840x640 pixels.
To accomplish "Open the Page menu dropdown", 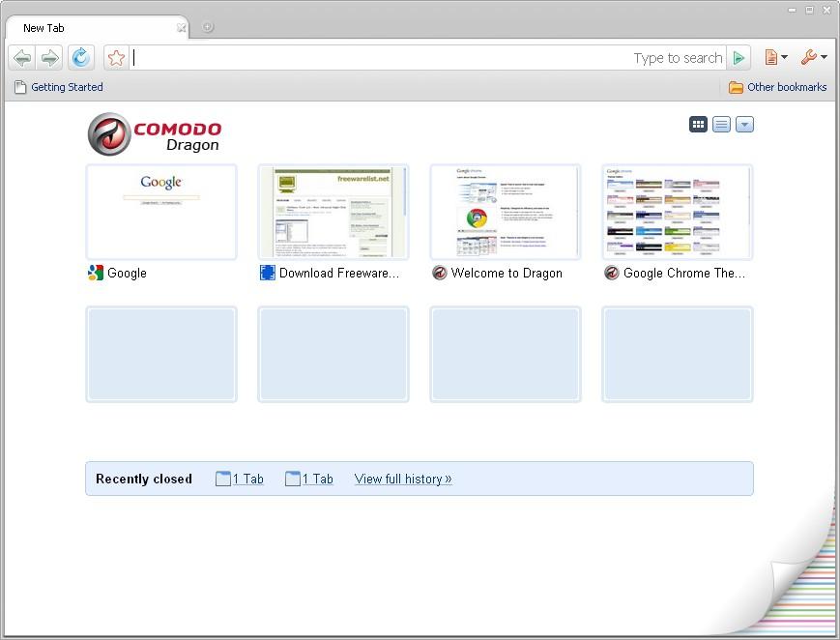I will (775, 57).
